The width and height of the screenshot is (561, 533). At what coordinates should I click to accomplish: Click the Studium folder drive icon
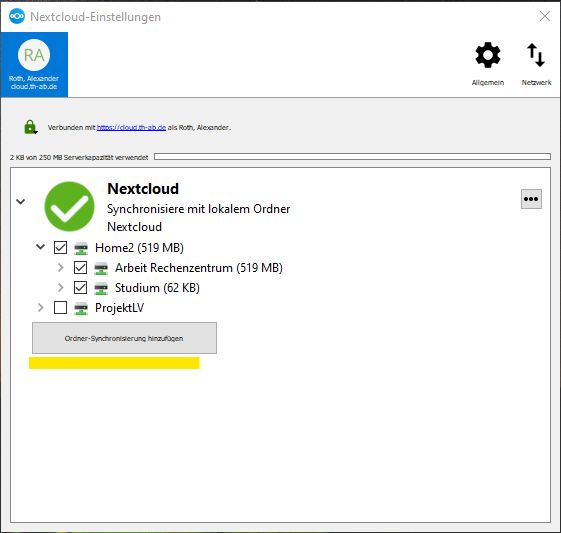tap(101, 288)
